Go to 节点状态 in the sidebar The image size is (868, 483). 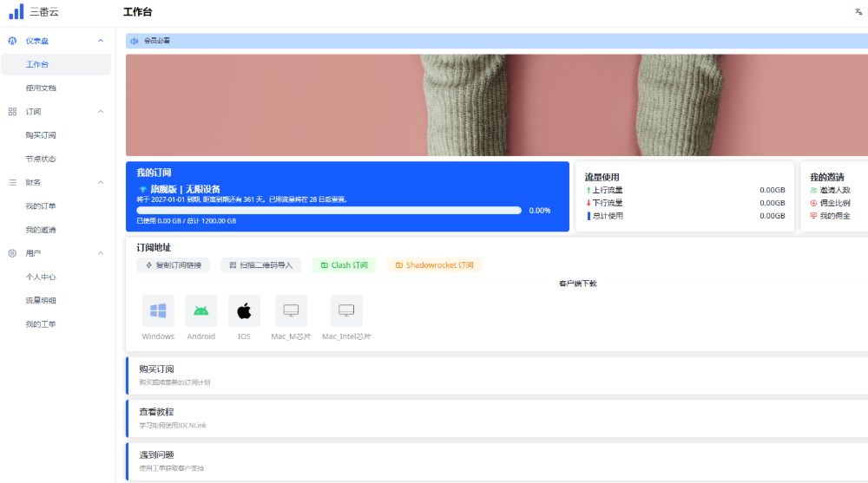(x=41, y=159)
